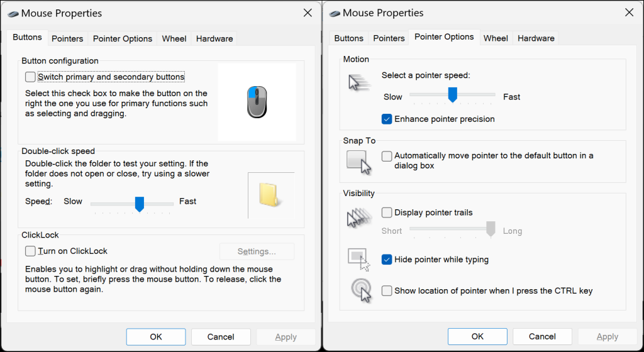The image size is (644, 352).
Task: Enable Display pointer trails checkbox
Action: click(387, 212)
